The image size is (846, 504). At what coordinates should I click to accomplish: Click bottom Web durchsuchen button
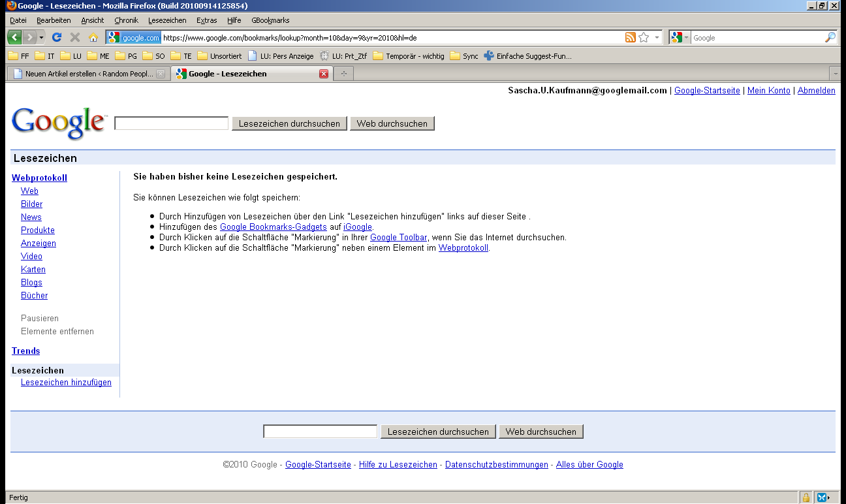(x=541, y=432)
